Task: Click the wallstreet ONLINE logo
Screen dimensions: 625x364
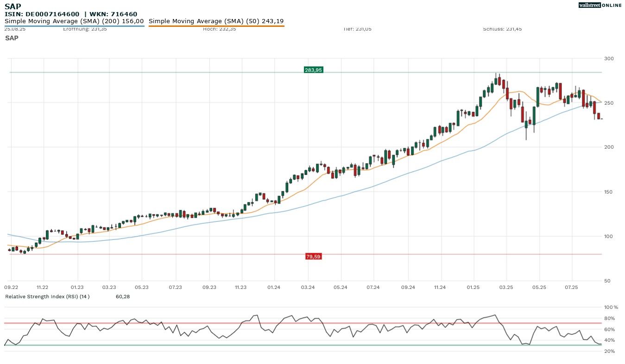Action: tap(600, 5)
